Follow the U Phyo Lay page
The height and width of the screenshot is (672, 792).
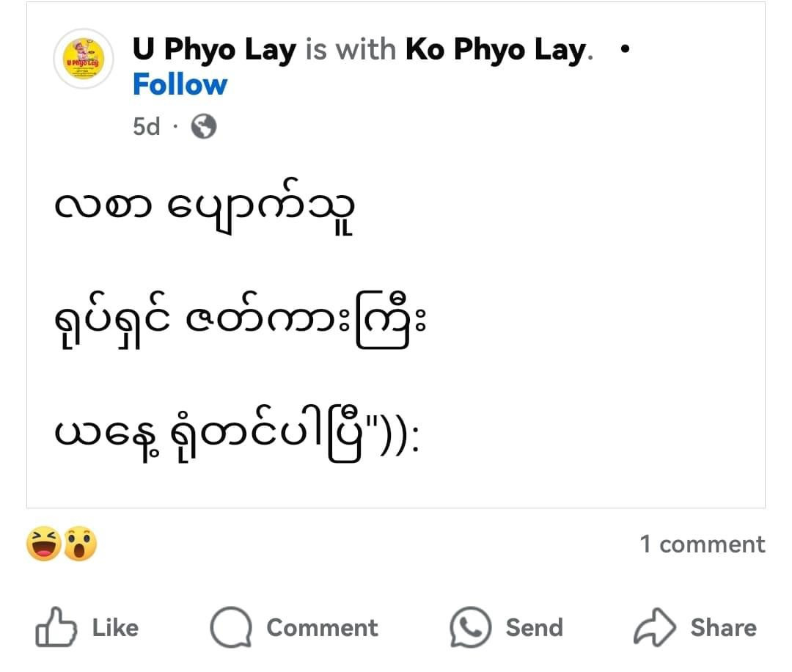click(180, 85)
